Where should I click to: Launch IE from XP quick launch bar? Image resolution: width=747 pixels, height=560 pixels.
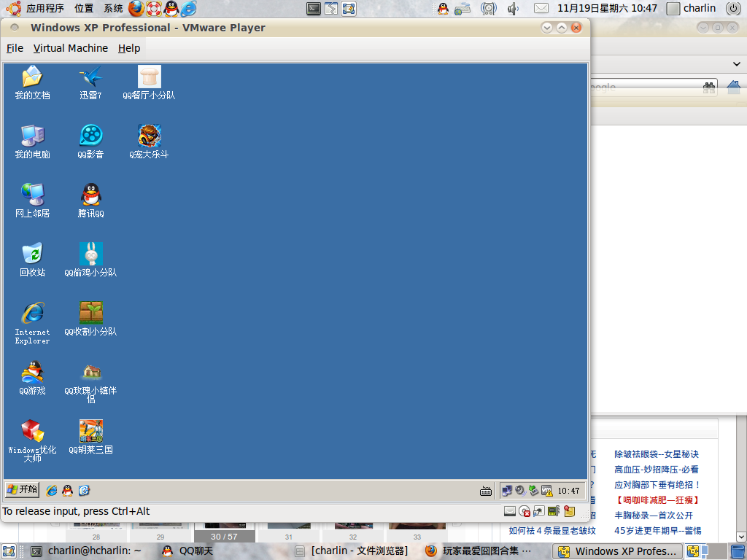[52, 490]
